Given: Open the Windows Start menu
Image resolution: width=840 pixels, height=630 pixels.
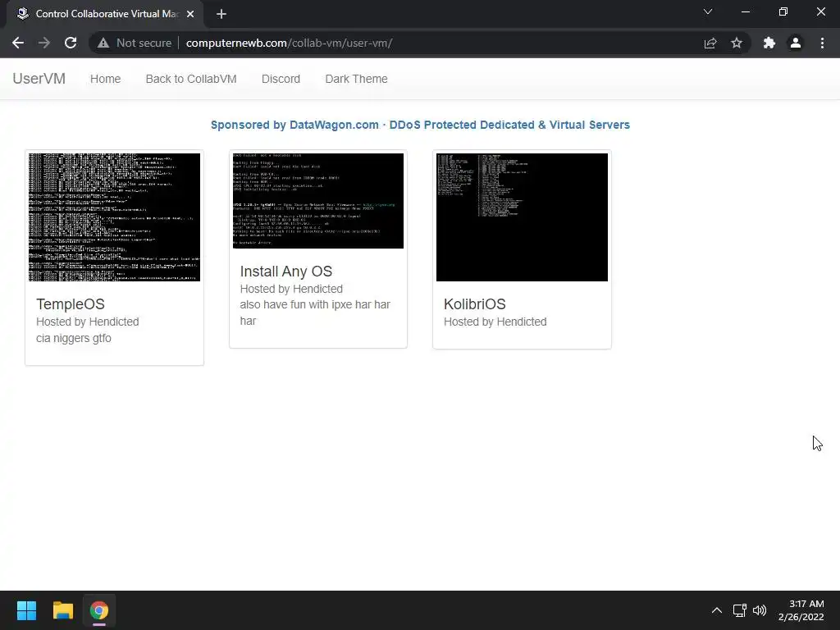Looking at the screenshot, I should (x=26, y=610).
